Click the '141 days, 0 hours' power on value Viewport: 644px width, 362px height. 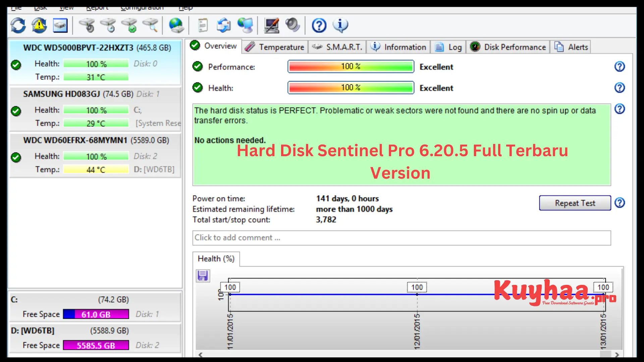click(347, 198)
